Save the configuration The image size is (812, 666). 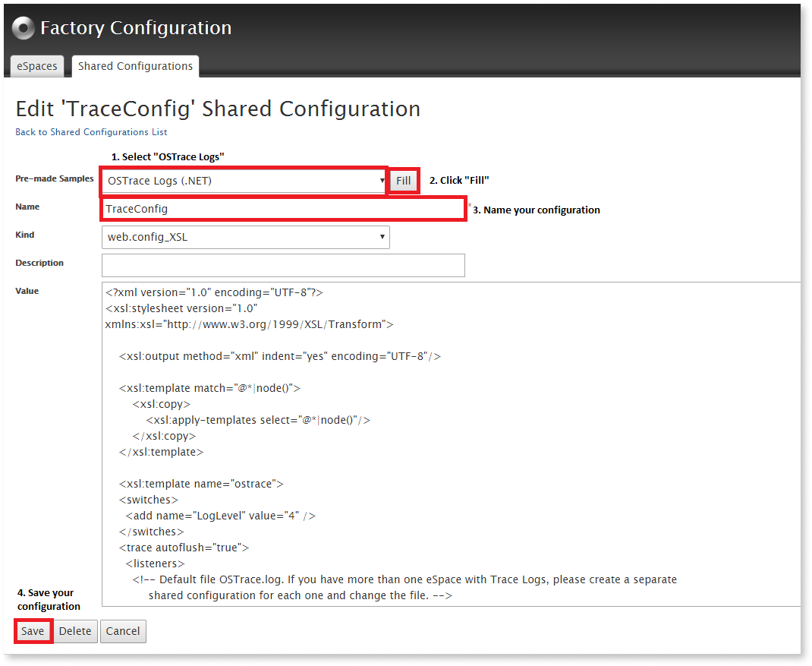33,631
